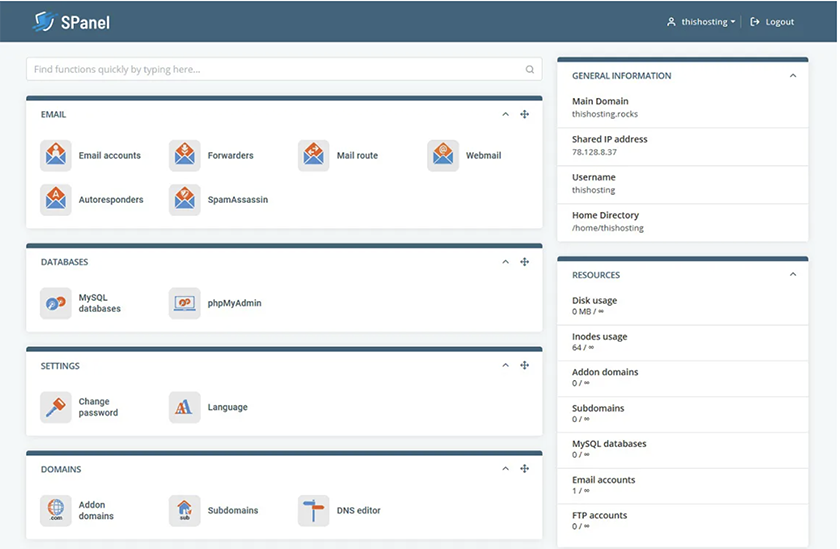Click the DNS editor label
This screenshot has width=840, height=549.
click(x=358, y=510)
